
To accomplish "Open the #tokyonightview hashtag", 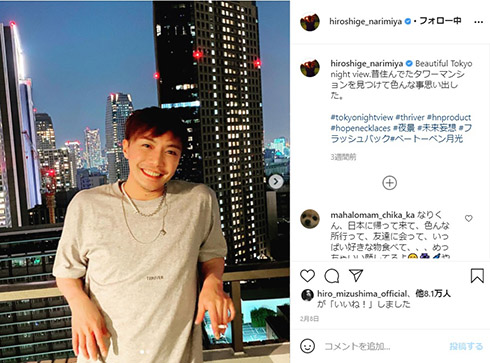I will (x=362, y=117).
